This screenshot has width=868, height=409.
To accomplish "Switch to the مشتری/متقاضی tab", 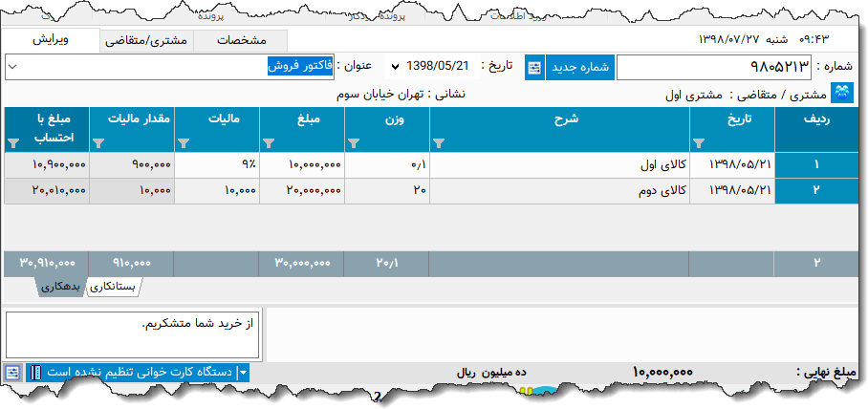I will 146,41.
